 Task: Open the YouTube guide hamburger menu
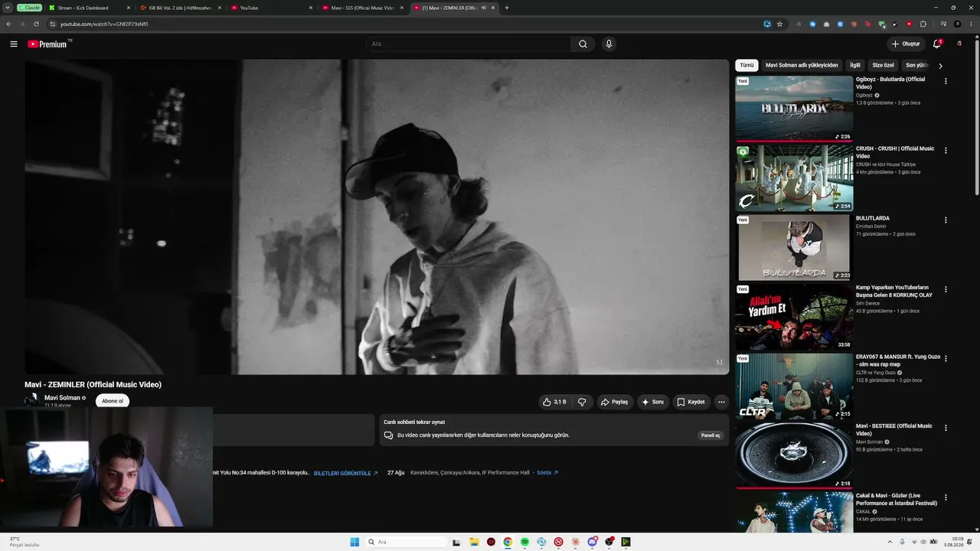pyautogui.click(x=14, y=44)
